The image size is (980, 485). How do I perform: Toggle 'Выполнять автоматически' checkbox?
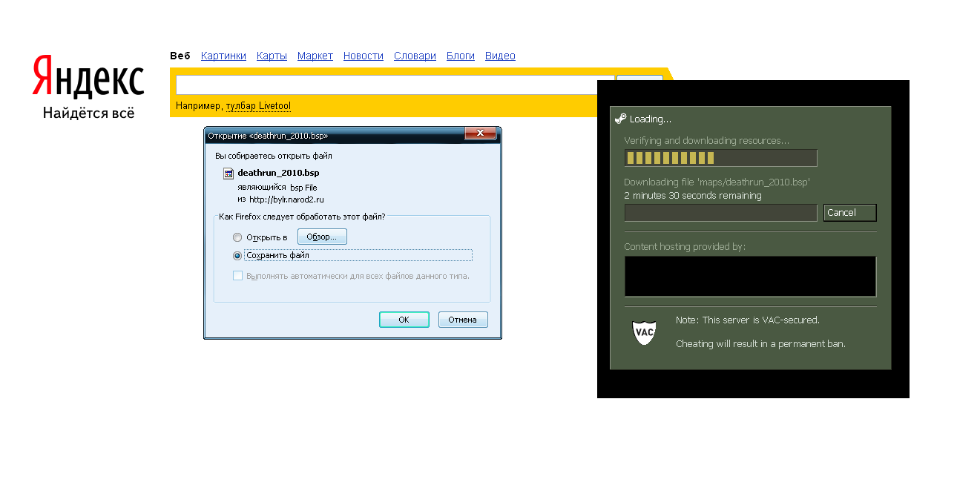pyautogui.click(x=237, y=276)
